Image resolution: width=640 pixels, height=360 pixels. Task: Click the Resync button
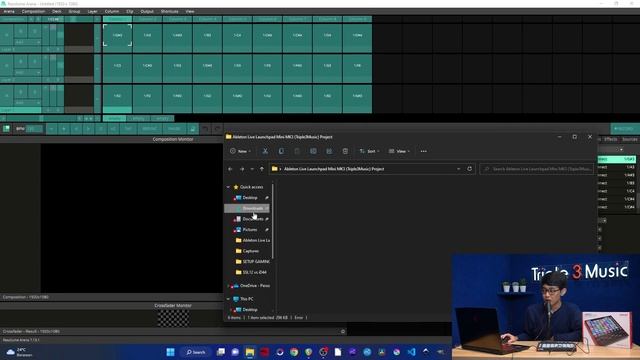click(x=149, y=129)
